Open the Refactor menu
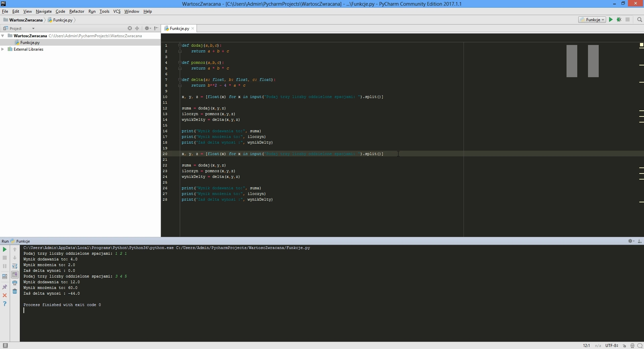 (76, 11)
